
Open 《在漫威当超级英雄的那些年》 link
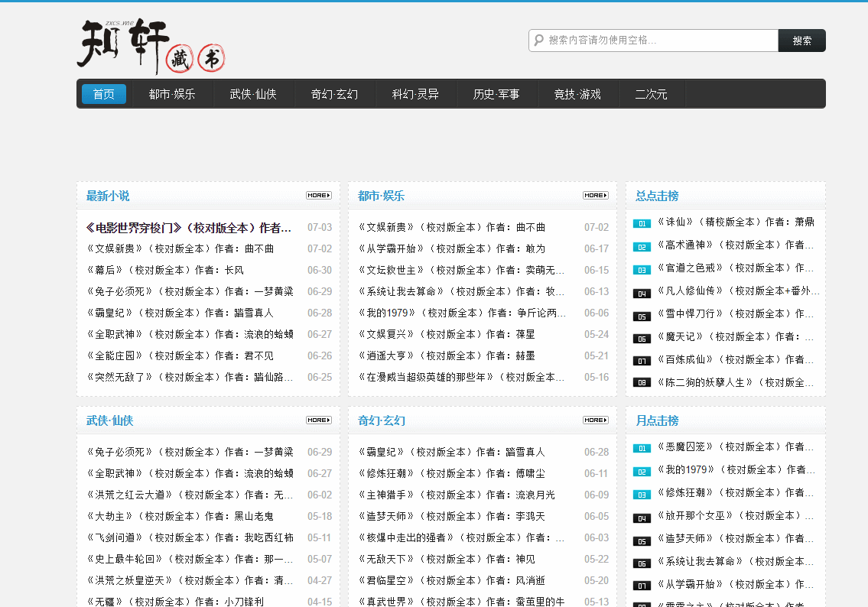tap(461, 378)
